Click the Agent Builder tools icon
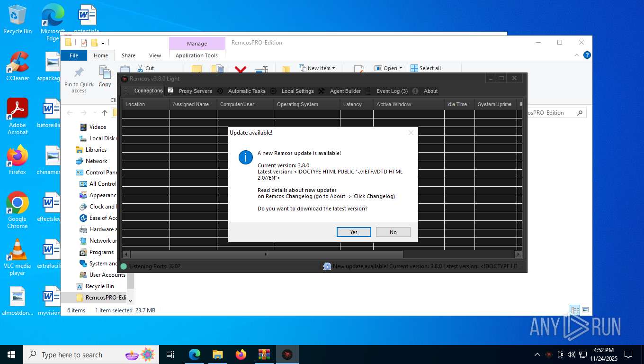The image size is (644, 364). tap(322, 91)
